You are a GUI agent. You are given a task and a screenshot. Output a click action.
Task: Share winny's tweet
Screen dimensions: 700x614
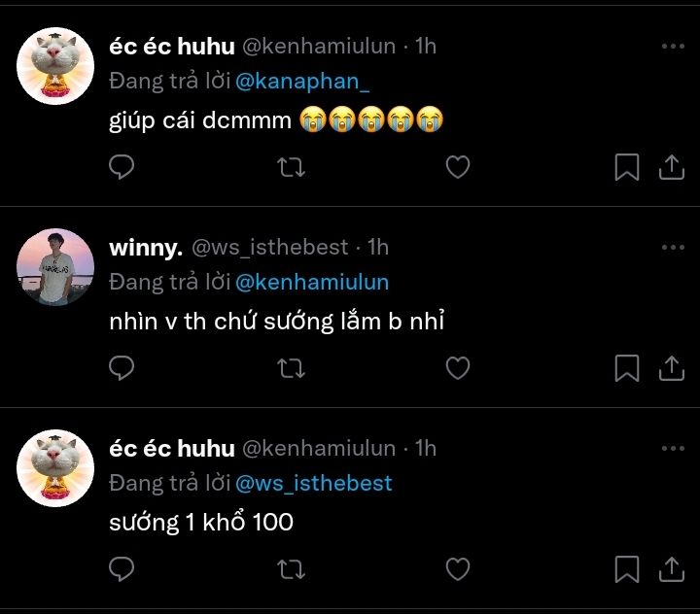point(672,368)
